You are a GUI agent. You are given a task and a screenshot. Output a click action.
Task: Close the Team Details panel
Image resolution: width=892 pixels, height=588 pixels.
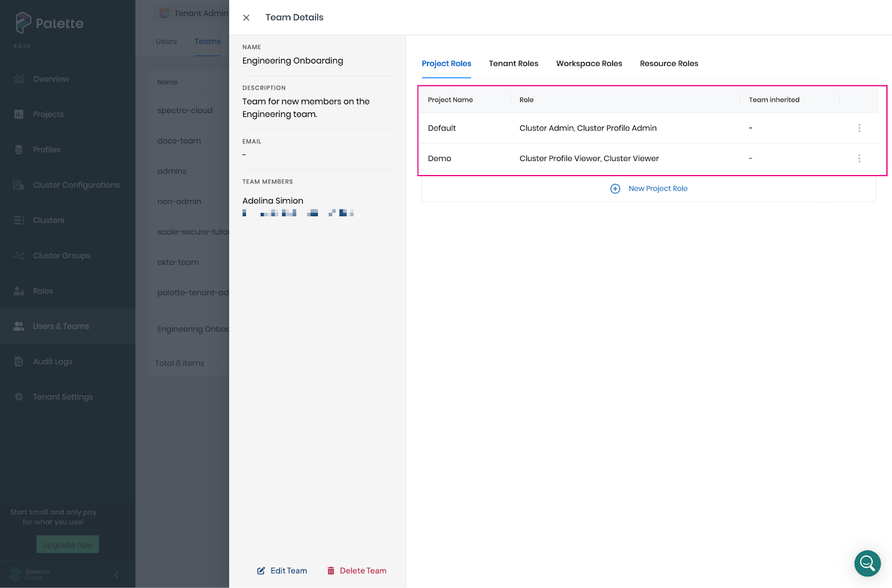pyautogui.click(x=246, y=17)
